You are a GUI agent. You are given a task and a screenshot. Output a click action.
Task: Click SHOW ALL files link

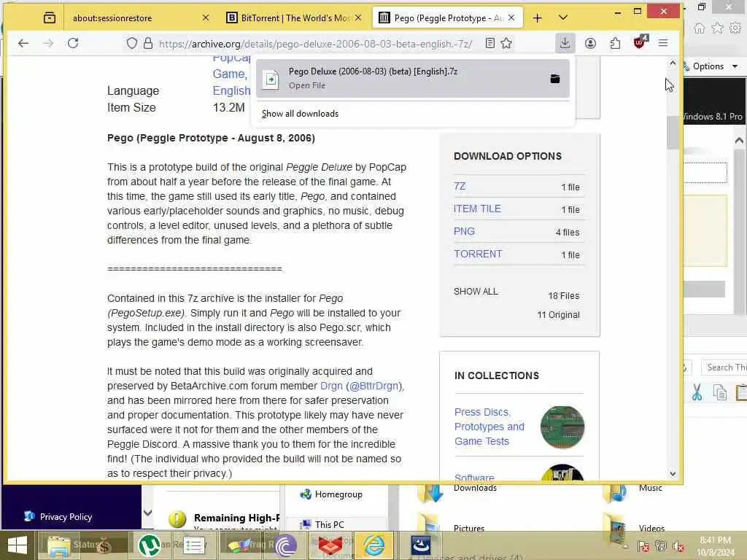(x=476, y=292)
